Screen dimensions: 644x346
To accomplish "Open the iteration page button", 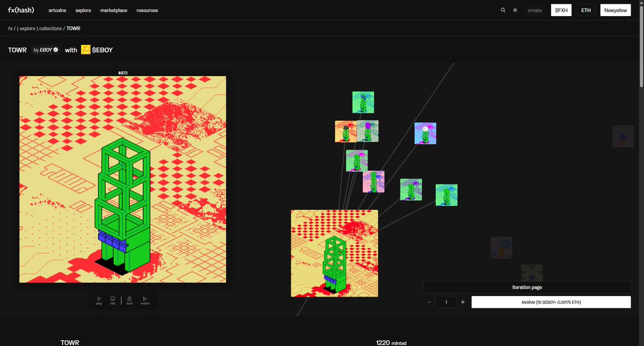I will click(x=527, y=288).
